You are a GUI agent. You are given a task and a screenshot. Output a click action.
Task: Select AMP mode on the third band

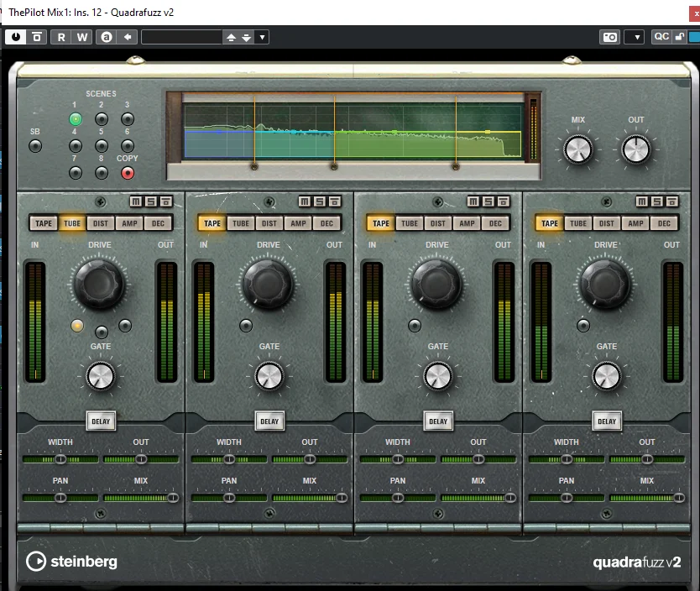(x=467, y=223)
